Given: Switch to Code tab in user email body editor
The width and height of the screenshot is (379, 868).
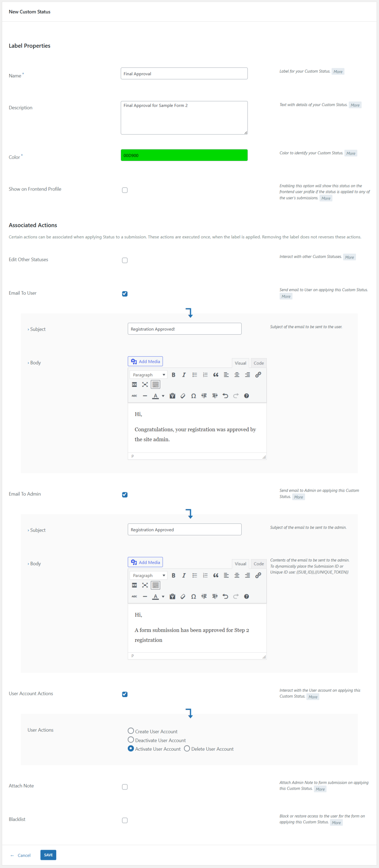Looking at the screenshot, I should (x=258, y=363).
